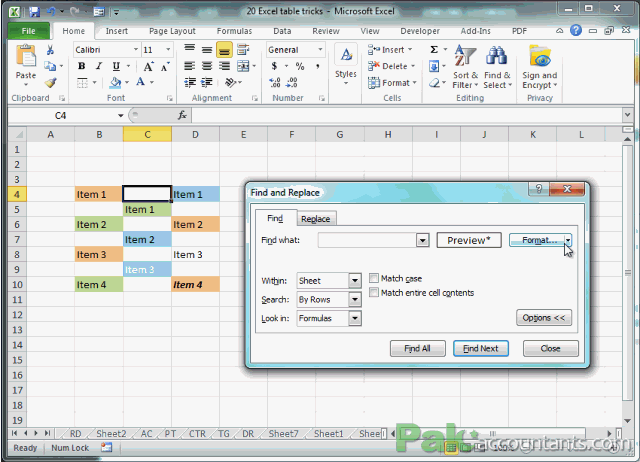Open the font size dropdown
This screenshot has width=640, height=462.
(168, 50)
